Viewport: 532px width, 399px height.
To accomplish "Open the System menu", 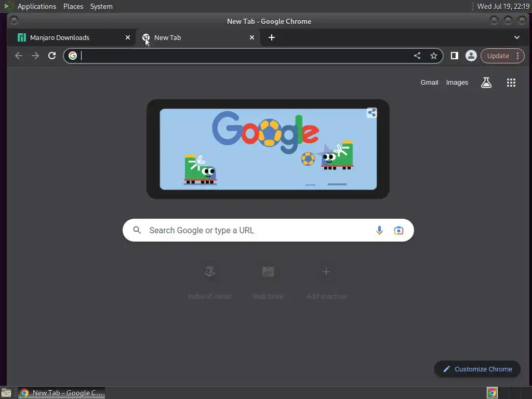I will (101, 6).
